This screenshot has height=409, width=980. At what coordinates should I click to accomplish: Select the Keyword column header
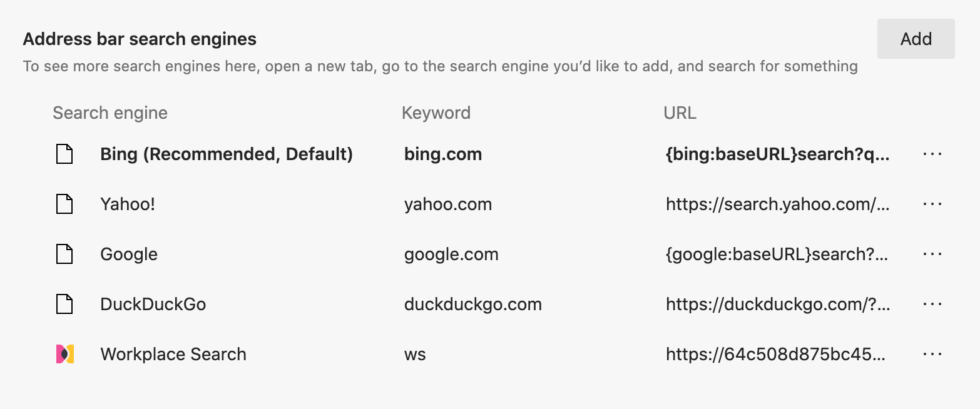[436, 113]
